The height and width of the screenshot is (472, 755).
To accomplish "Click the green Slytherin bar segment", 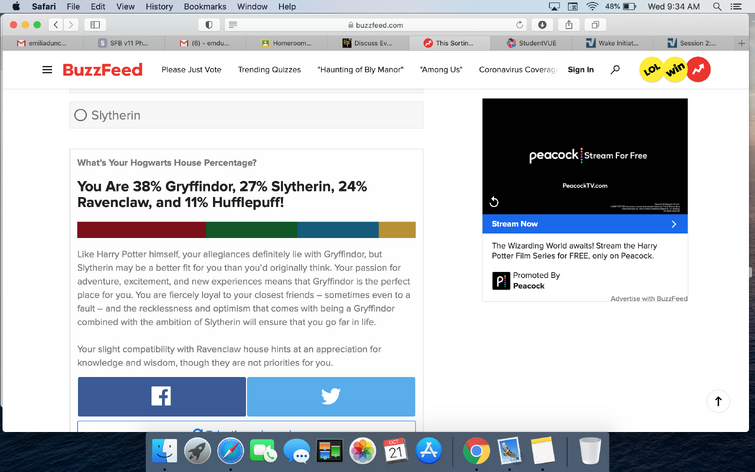I will [251, 230].
